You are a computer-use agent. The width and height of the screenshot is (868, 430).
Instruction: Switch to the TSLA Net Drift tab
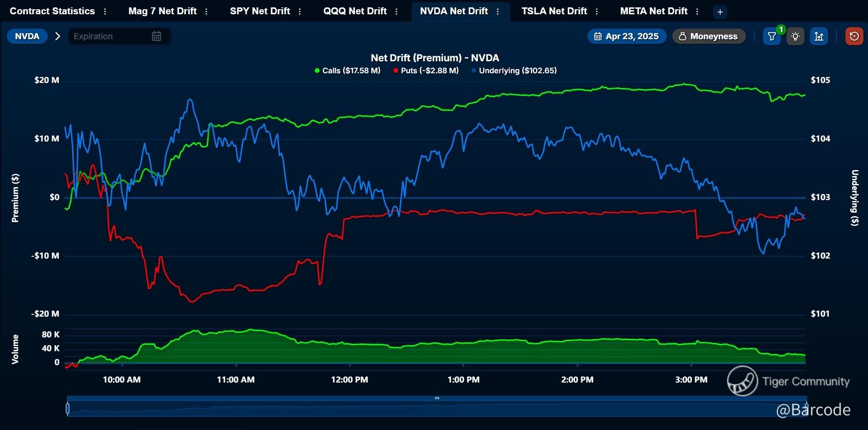pos(554,12)
